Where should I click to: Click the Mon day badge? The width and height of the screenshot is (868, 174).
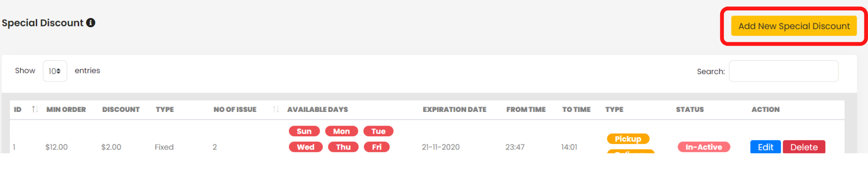click(341, 131)
